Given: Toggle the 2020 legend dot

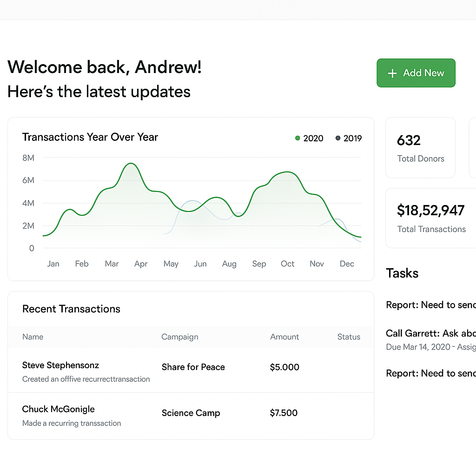Looking at the screenshot, I should tap(297, 138).
